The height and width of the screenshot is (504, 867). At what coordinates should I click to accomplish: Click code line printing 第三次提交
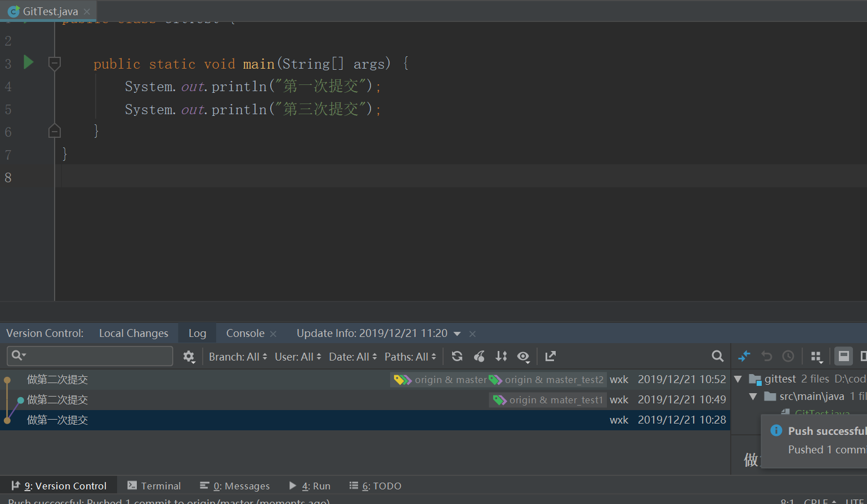tap(253, 109)
